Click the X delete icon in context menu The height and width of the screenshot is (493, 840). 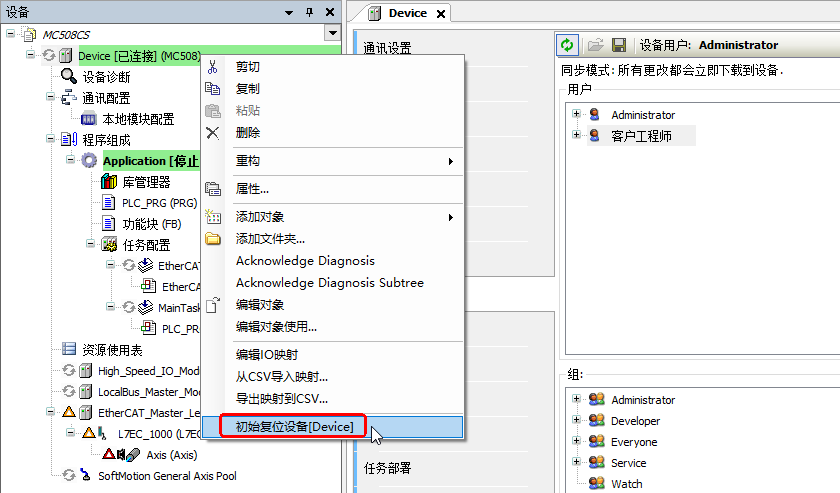(x=213, y=133)
